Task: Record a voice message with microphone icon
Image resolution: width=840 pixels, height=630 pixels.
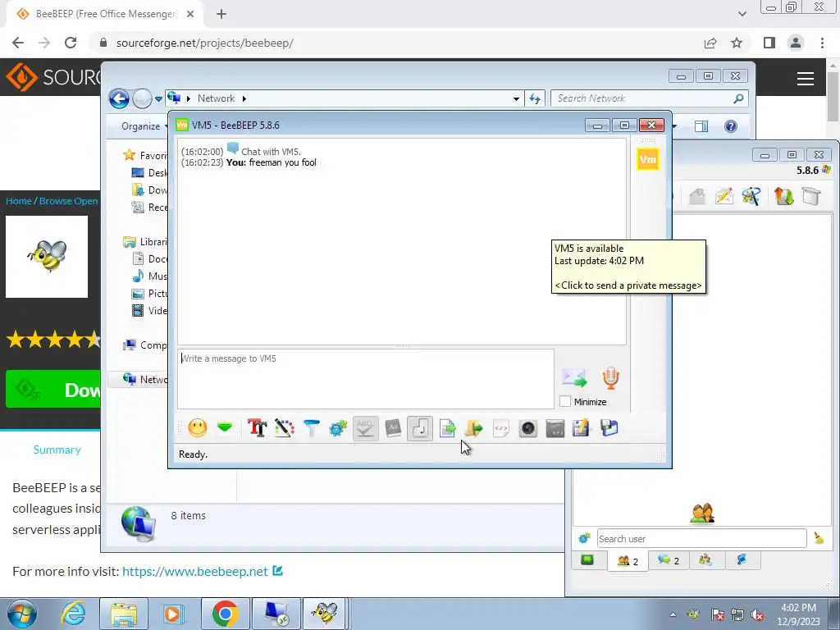Action: pos(610,377)
